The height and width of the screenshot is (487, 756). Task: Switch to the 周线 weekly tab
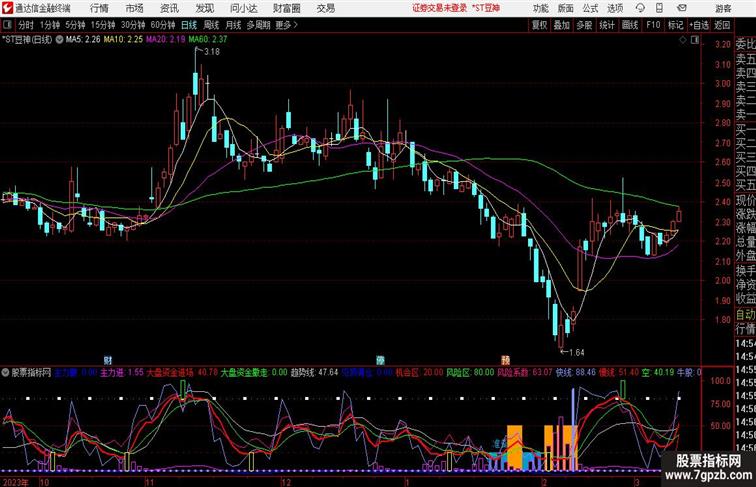211,25
